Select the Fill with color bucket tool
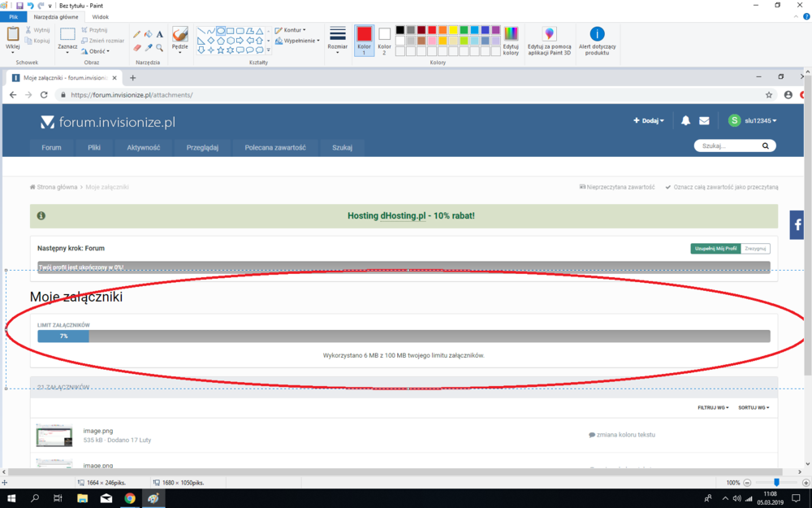This screenshot has width=812, height=508. tap(149, 34)
